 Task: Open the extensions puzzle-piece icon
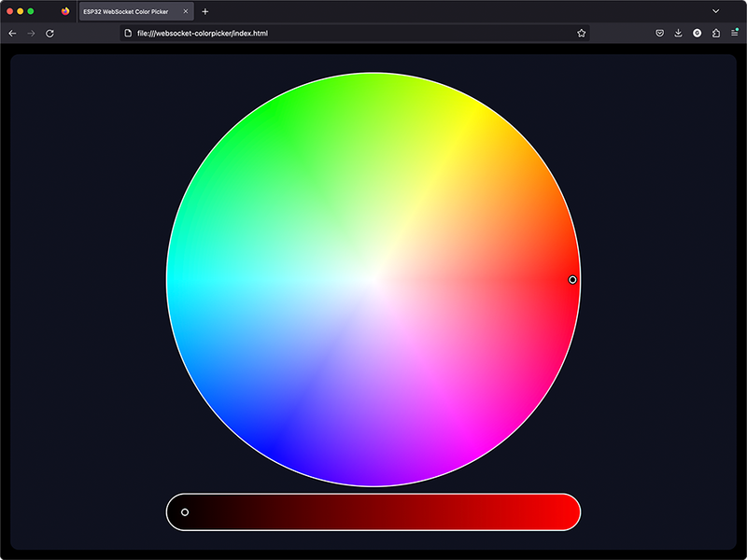click(x=716, y=33)
